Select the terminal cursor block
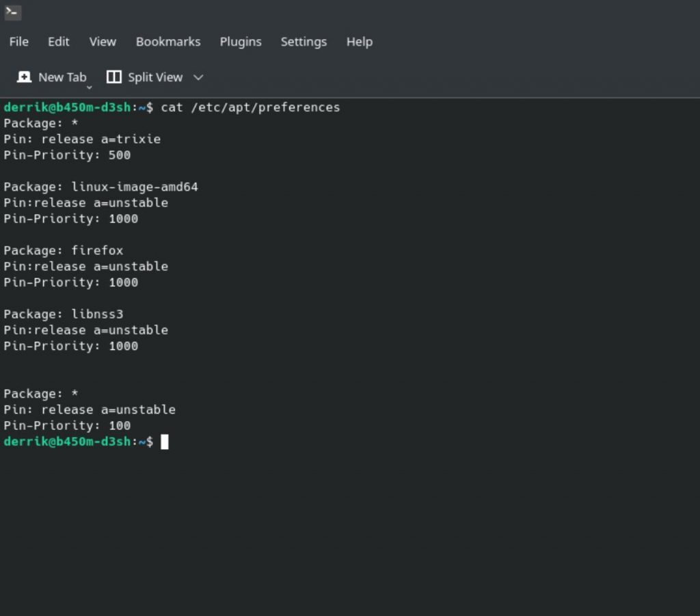Screen dimensions: 700x616 click(x=164, y=442)
